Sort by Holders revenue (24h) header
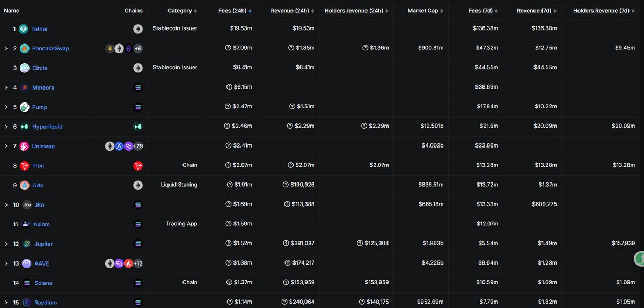 (x=357, y=11)
